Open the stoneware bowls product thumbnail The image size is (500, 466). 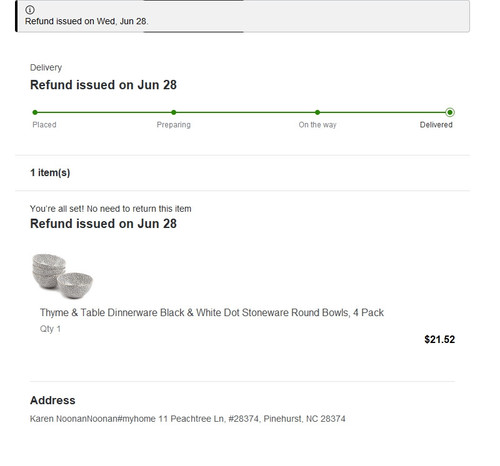tap(62, 276)
